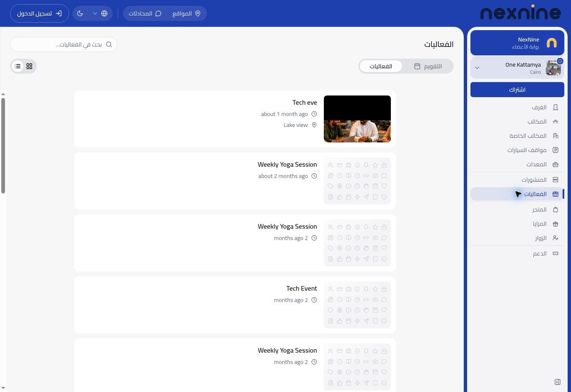Click the about 2 months ago timestamp
Image resolution: width=571 pixels, height=392 pixels.
click(283, 176)
